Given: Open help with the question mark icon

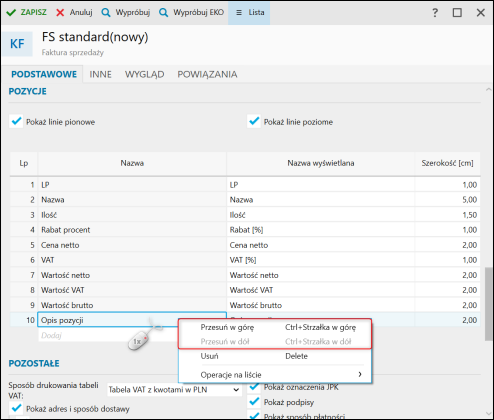Looking at the screenshot, I should pyautogui.click(x=435, y=13).
